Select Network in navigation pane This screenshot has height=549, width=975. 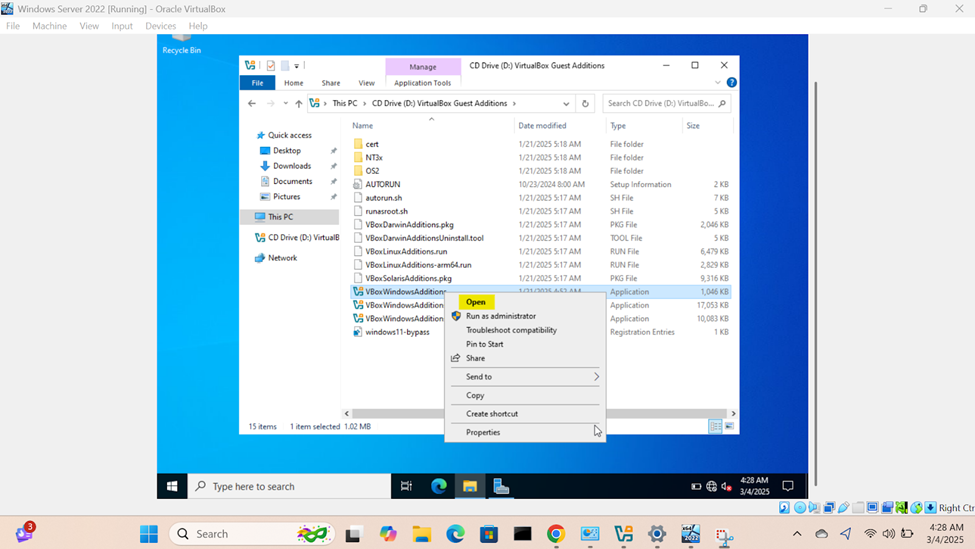(282, 258)
